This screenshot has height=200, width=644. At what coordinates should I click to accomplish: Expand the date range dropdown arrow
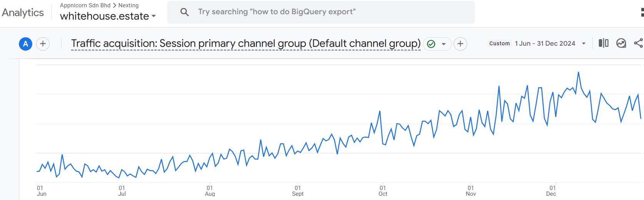(x=584, y=43)
